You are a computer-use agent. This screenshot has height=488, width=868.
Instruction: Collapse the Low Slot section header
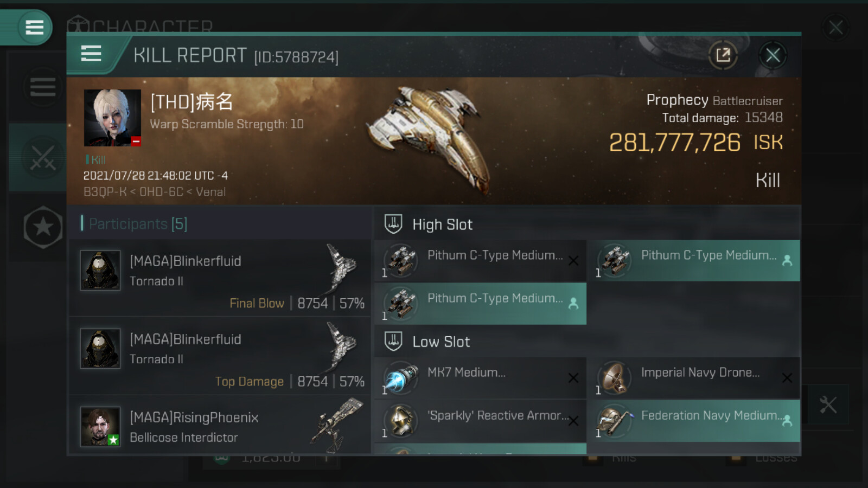[x=441, y=342]
